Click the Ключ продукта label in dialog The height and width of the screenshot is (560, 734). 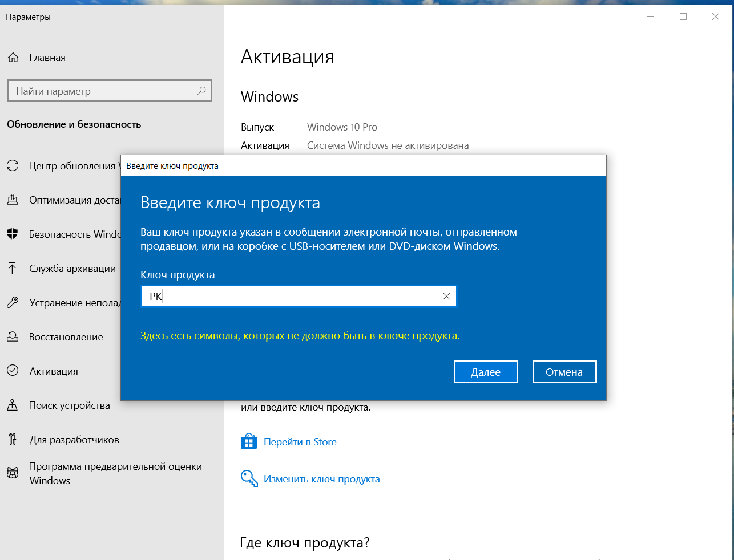178,275
